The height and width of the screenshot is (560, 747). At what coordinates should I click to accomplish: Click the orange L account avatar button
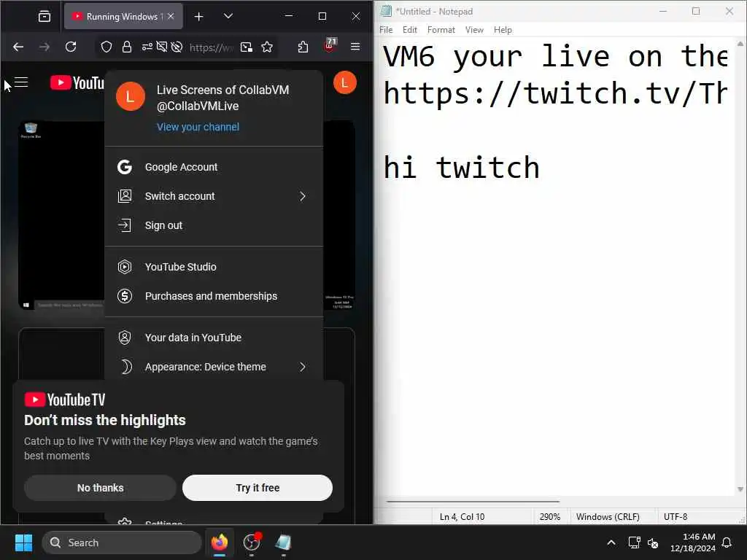[345, 82]
